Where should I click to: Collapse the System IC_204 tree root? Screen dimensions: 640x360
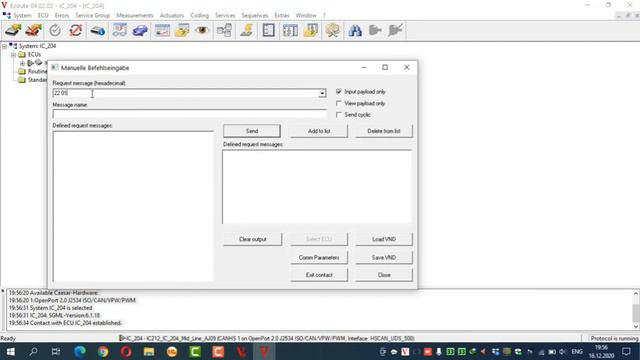(x=4, y=46)
